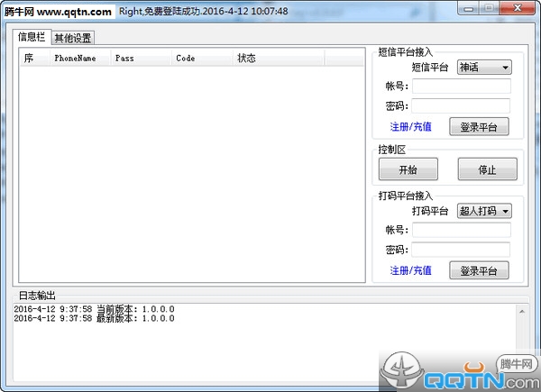This screenshot has width=541, height=392.
Task: Click the 状态 column header
Action: tap(279, 59)
